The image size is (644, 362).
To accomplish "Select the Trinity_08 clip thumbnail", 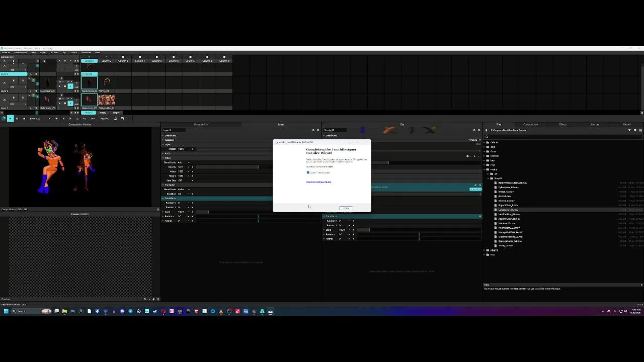I will click(x=107, y=82).
